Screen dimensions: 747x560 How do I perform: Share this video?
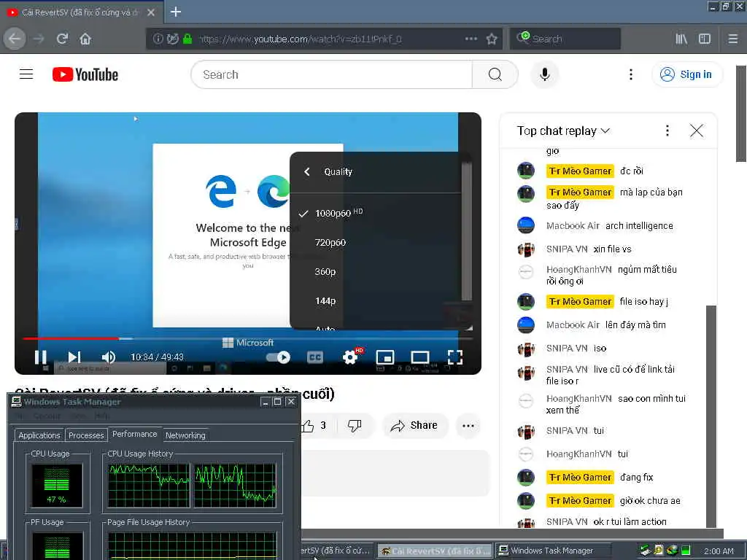coord(414,425)
